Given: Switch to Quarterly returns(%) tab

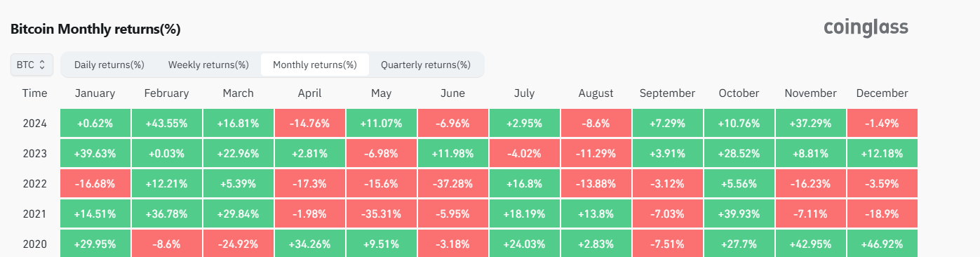Looking at the screenshot, I should [x=426, y=65].
